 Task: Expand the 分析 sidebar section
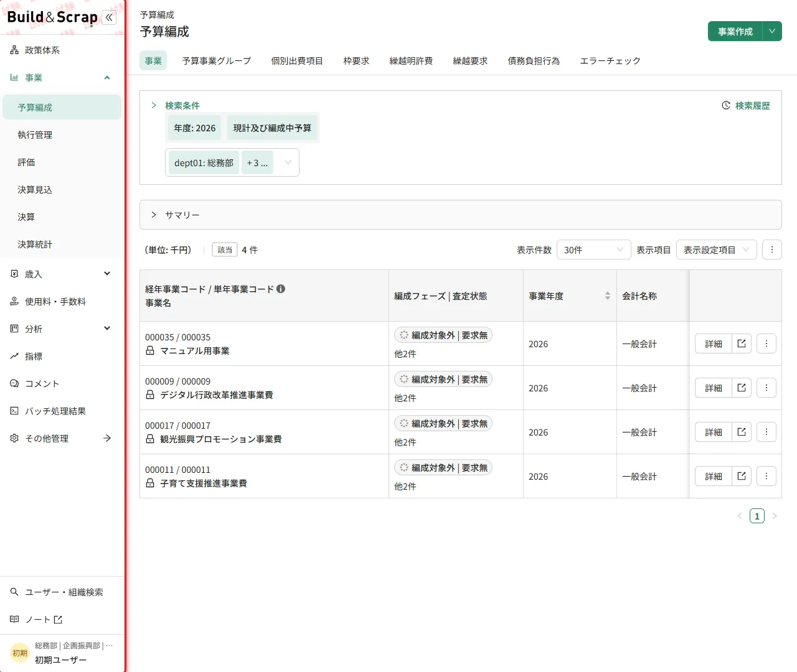tap(62, 329)
